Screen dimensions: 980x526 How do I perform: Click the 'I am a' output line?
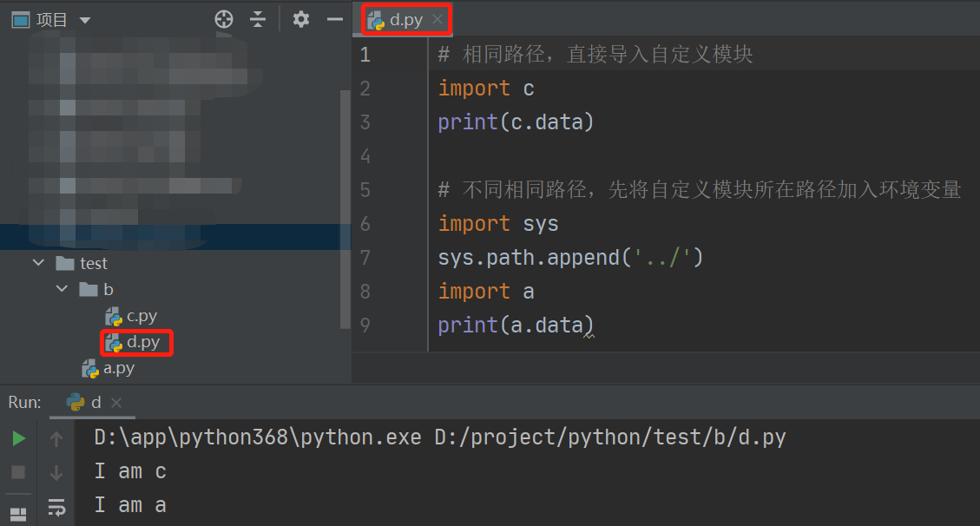click(x=130, y=505)
